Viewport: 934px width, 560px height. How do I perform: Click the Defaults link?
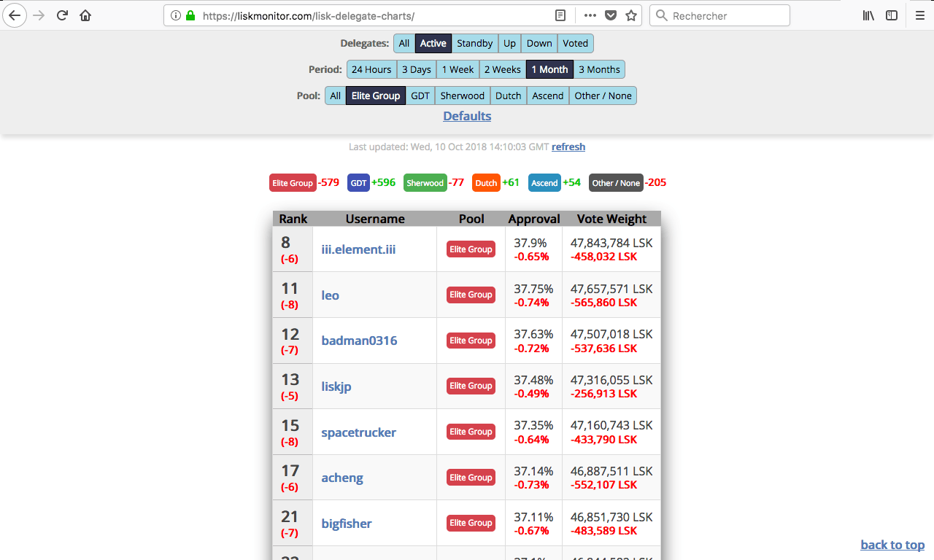coord(467,116)
